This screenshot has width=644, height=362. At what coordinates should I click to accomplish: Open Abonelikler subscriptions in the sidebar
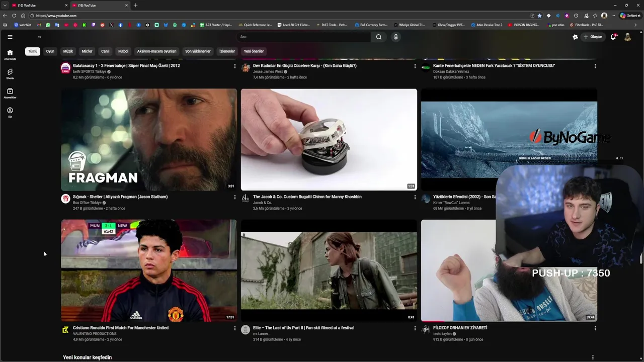click(10, 93)
